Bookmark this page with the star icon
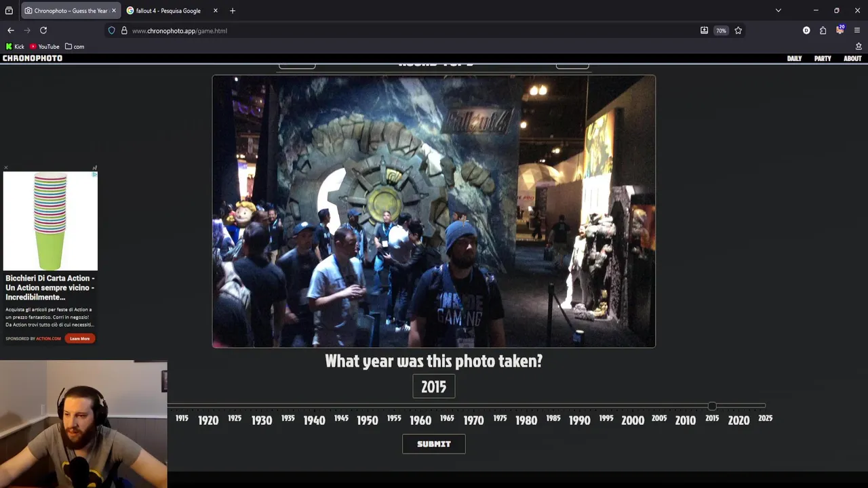This screenshot has width=868, height=488. pyautogui.click(x=738, y=30)
